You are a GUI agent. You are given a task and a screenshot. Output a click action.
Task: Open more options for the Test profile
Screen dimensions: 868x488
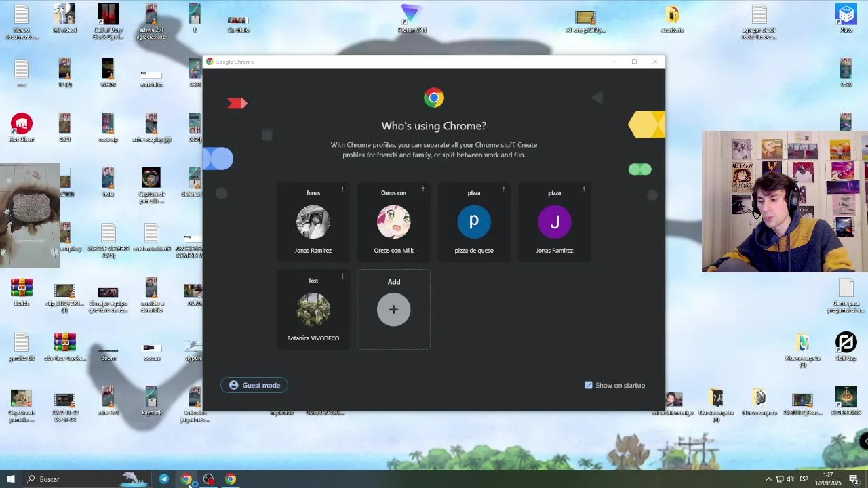coord(342,277)
